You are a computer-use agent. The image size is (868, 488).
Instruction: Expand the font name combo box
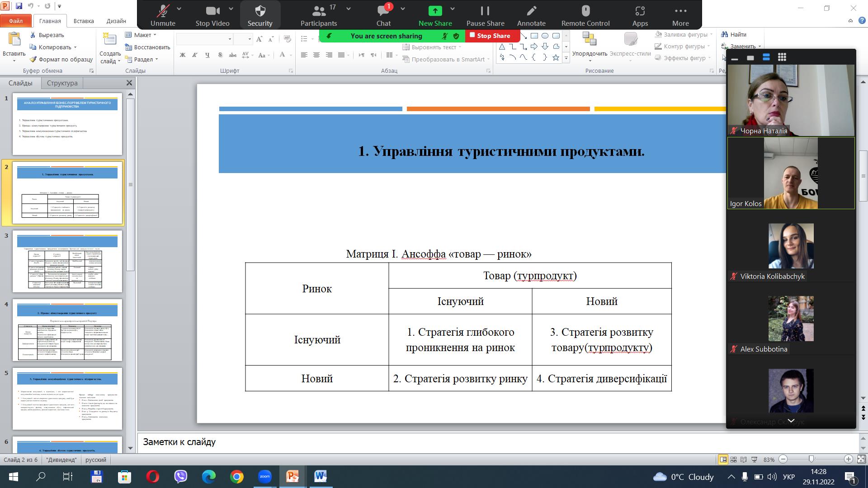click(230, 39)
